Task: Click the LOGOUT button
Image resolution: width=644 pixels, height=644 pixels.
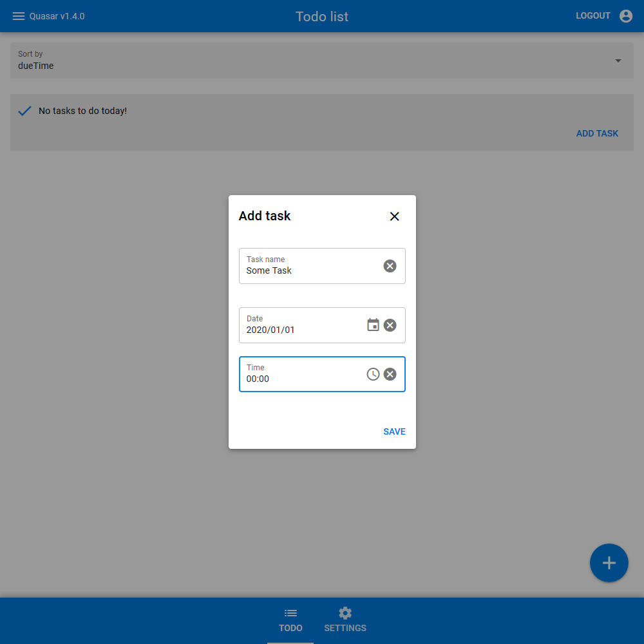Action: [x=592, y=15]
